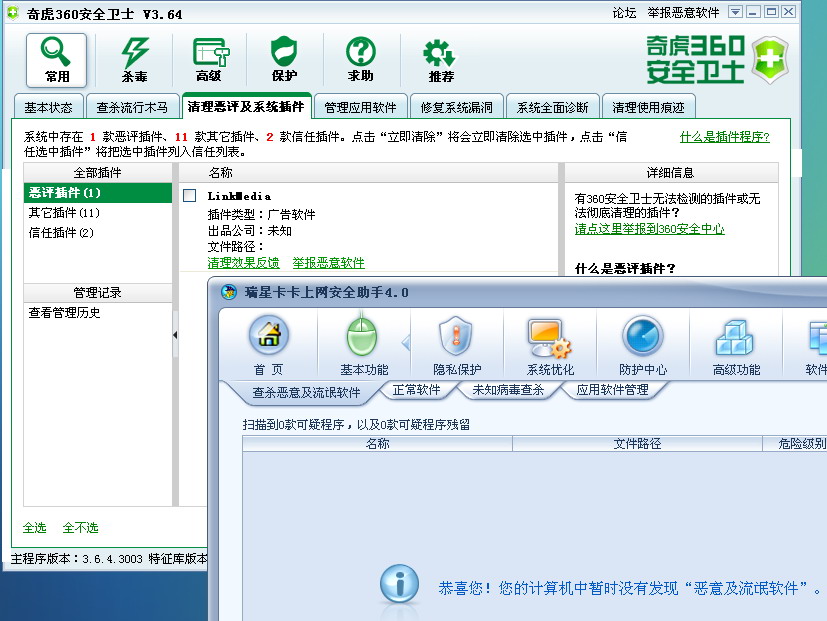Select 应用软件管理 tab in 瑞星卡卡

tap(612, 390)
